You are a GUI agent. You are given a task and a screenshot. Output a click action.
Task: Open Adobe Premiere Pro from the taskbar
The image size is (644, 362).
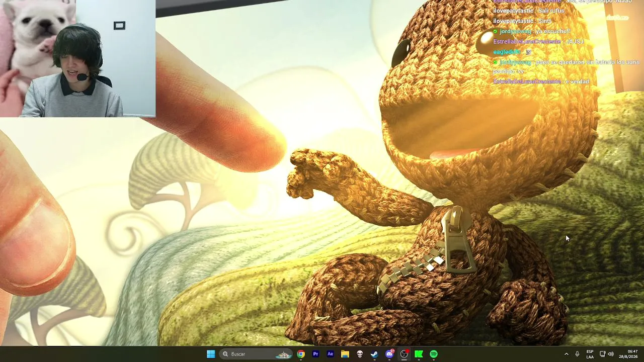click(315, 354)
